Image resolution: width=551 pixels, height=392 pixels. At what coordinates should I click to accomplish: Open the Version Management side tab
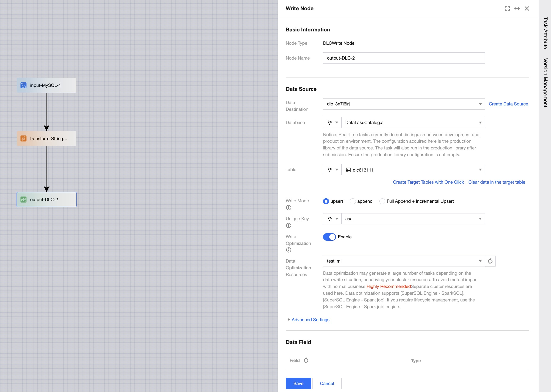coord(545,83)
